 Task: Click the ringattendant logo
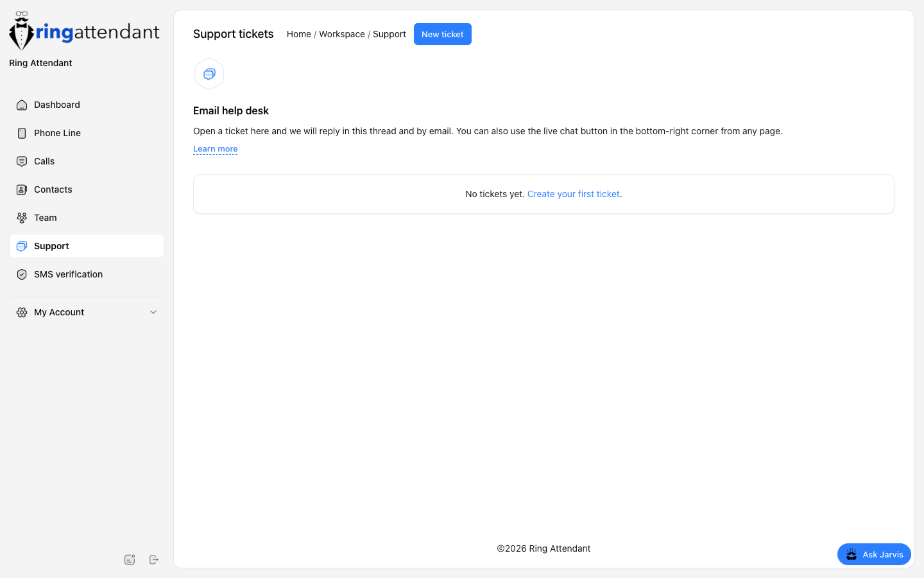click(x=84, y=30)
